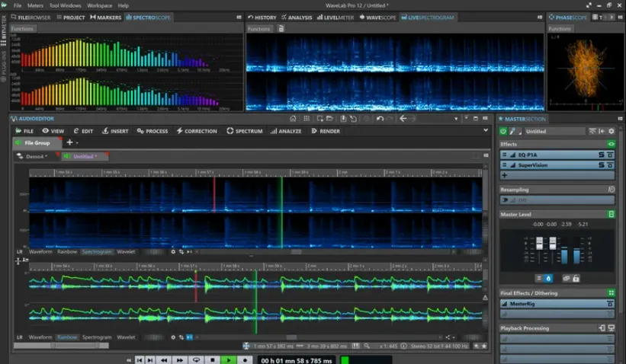The height and width of the screenshot is (364, 626).
Task: Click the home icon in Audio Editor bar
Action: [293, 119]
